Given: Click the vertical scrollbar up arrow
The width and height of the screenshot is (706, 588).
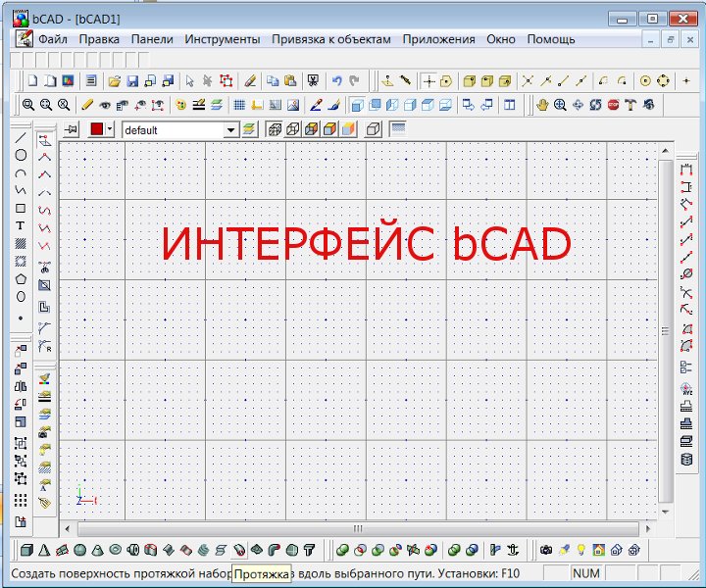Looking at the screenshot, I should [665, 151].
